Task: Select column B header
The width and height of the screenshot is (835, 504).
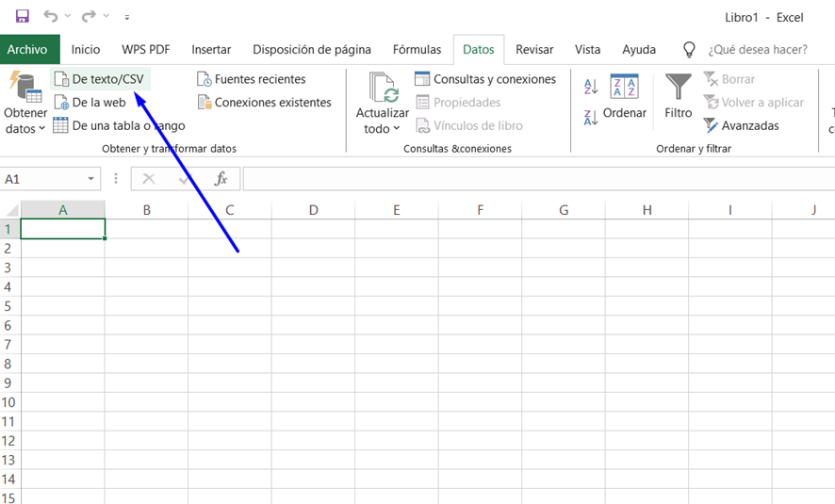Action: tap(146, 210)
